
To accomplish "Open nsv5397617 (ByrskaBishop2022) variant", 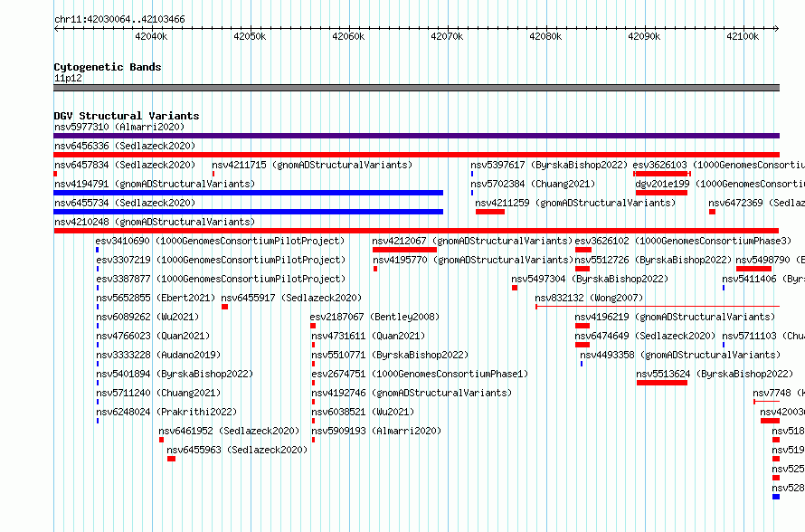I will click(549, 165).
